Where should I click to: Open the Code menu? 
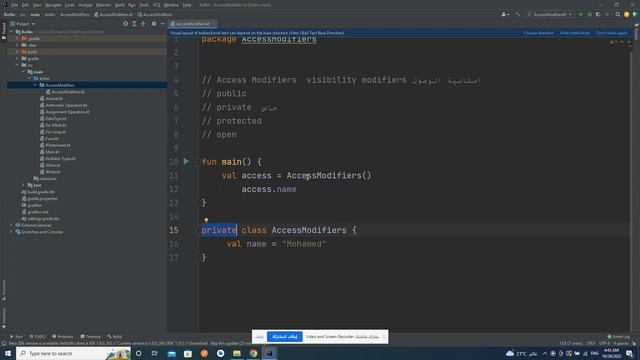pos(70,5)
